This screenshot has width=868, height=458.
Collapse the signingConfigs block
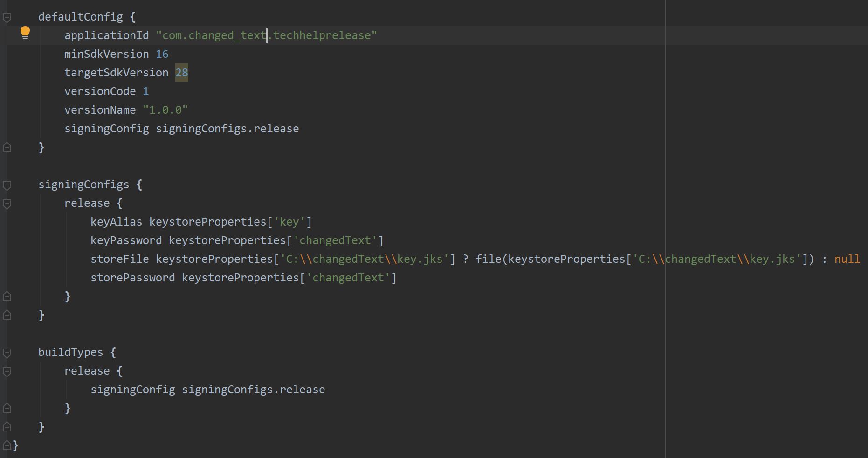click(7, 185)
